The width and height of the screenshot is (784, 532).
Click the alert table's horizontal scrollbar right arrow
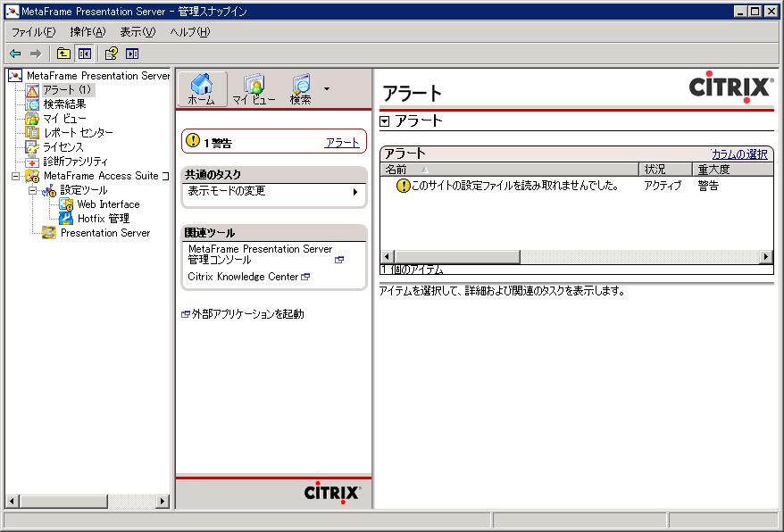pyautogui.click(x=766, y=257)
